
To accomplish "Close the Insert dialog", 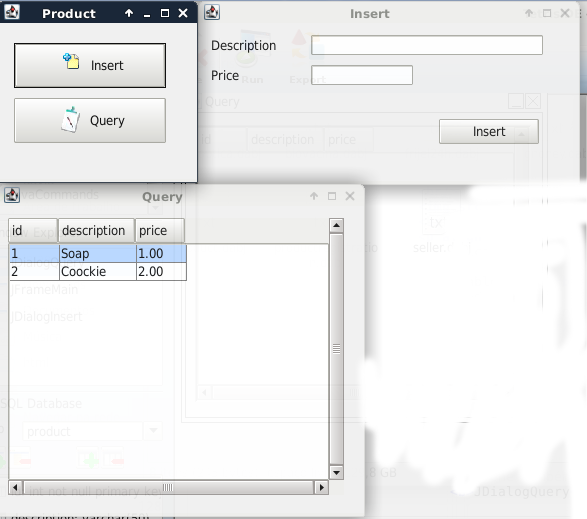I will pos(565,13).
